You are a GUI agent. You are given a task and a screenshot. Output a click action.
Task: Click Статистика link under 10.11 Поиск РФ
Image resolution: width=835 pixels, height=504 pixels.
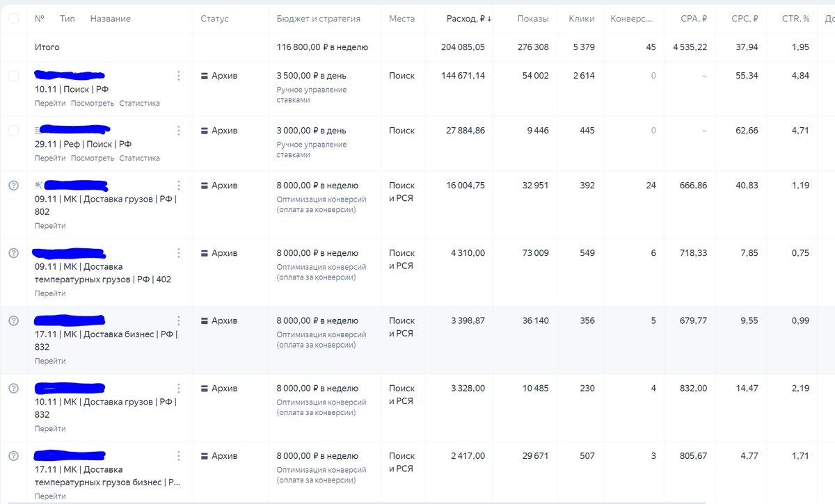point(139,103)
